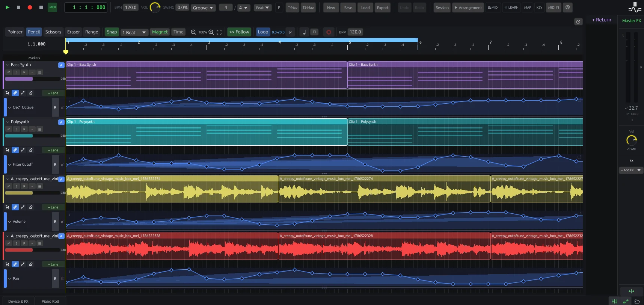Remove the Pan automation lane
The width and height of the screenshot is (644, 305).
point(62,279)
